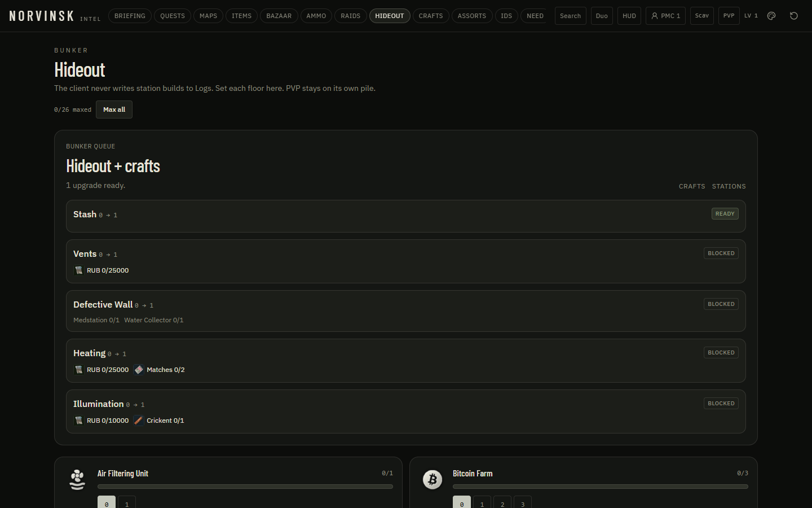Open the Search box

coord(571,16)
